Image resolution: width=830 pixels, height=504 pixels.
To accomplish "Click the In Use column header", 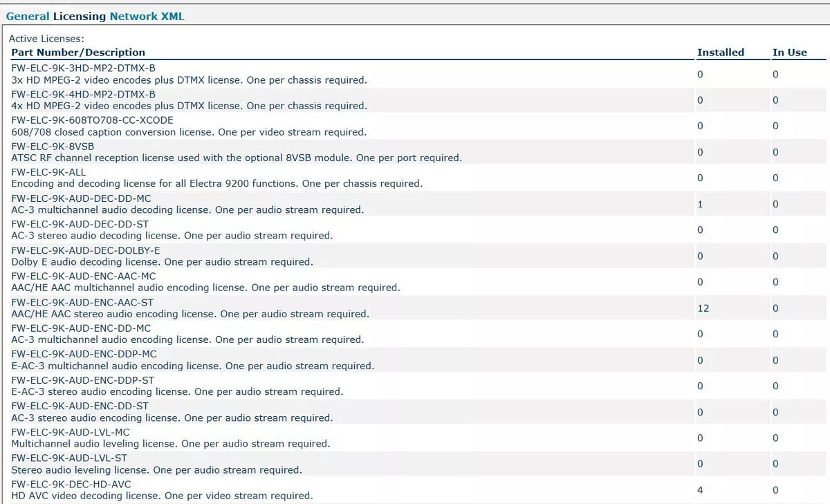I will point(790,53).
